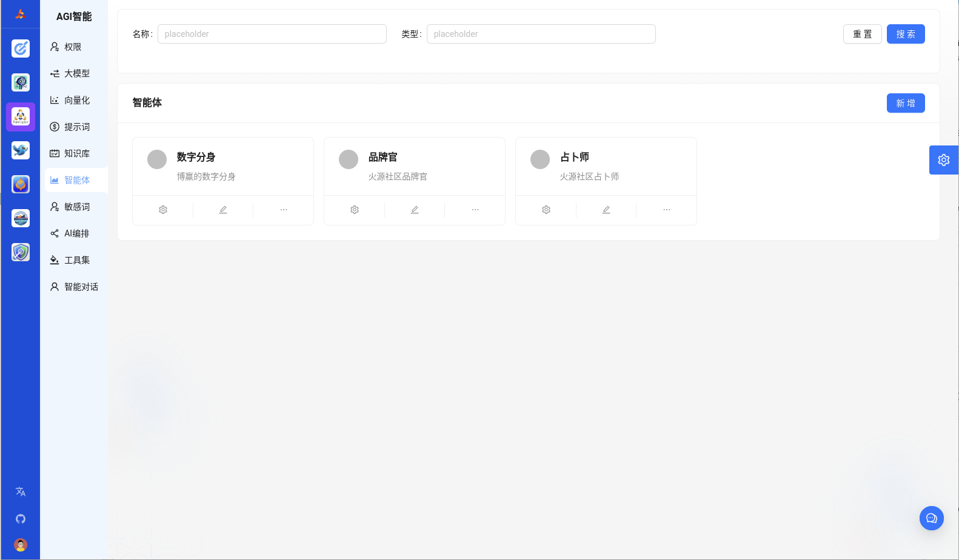Click the 新增 add button
The width and height of the screenshot is (959, 560).
click(x=906, y=103)
